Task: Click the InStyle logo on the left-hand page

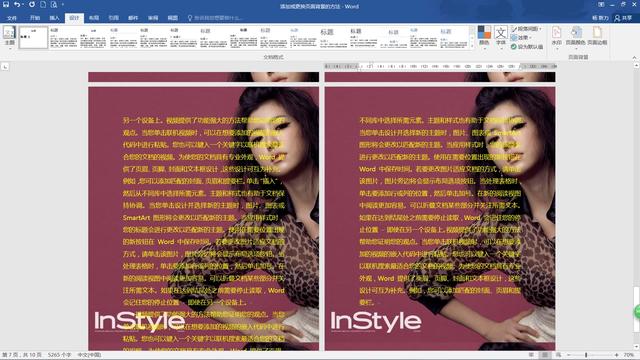Action: point(139,322)
